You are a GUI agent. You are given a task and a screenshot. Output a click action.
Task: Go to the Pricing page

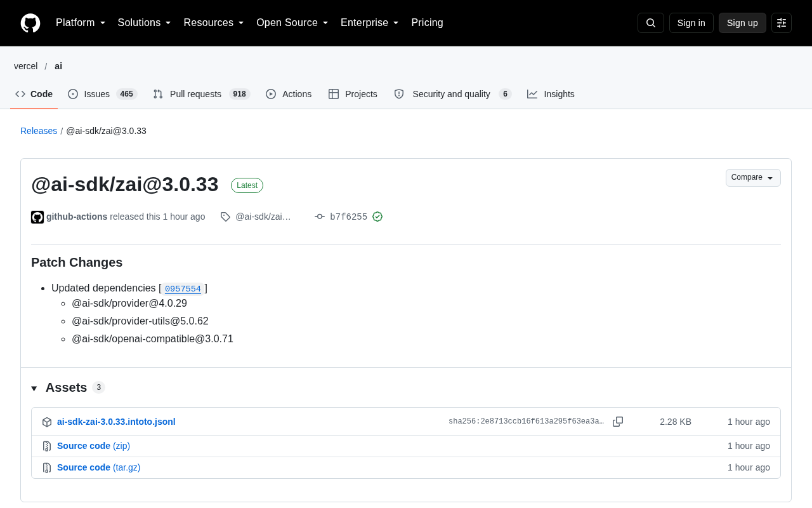click(427, 23)
